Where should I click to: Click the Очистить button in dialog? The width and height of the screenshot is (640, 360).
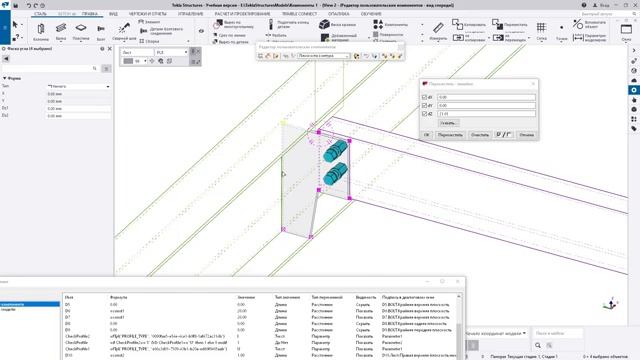479,135
